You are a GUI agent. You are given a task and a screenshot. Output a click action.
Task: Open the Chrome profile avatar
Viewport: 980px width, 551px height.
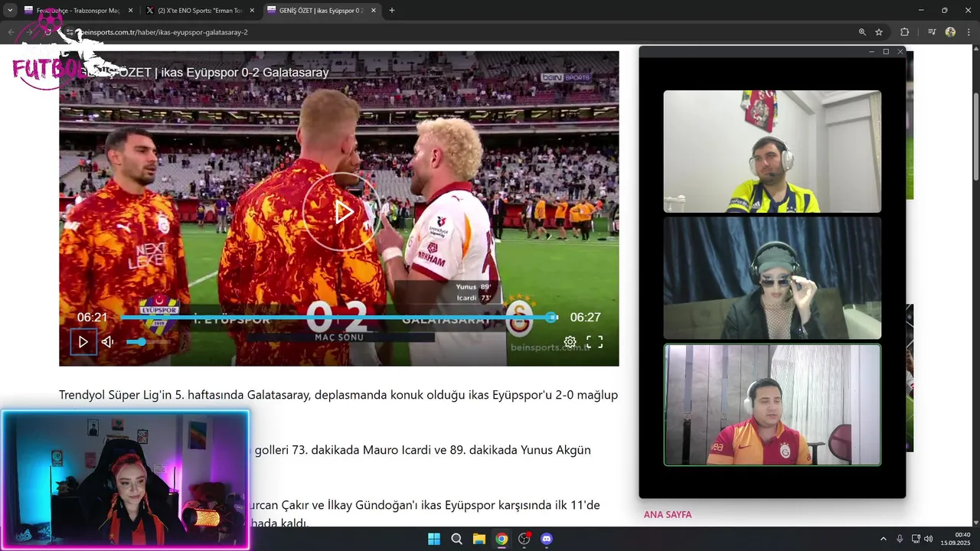(x=950, y=32)
